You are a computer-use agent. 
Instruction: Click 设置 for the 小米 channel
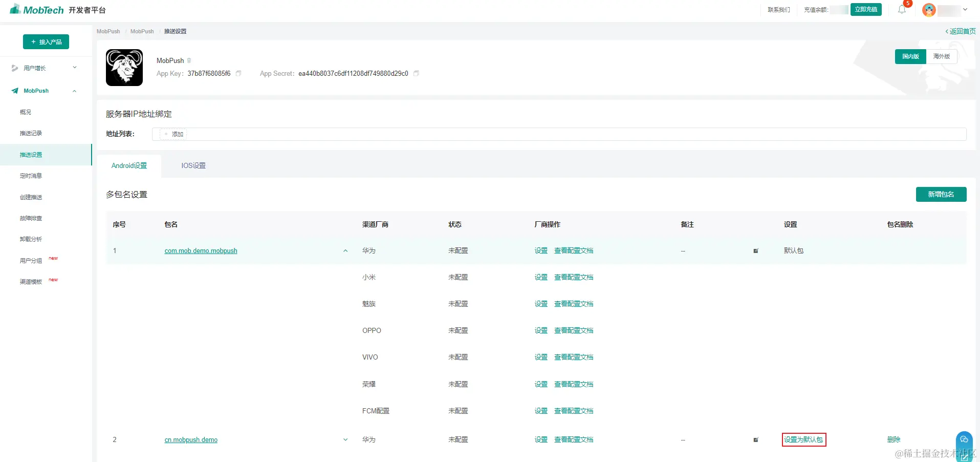coord(541,277)
